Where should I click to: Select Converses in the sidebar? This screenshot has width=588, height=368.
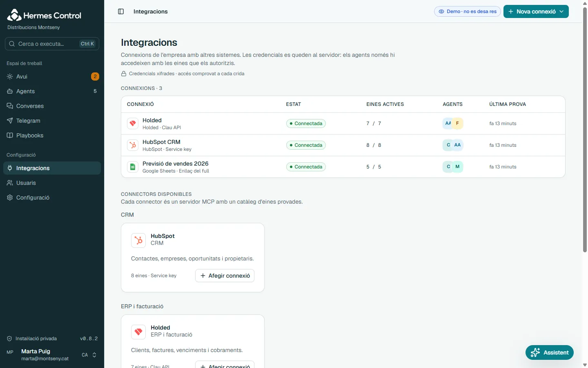[52, 106]
